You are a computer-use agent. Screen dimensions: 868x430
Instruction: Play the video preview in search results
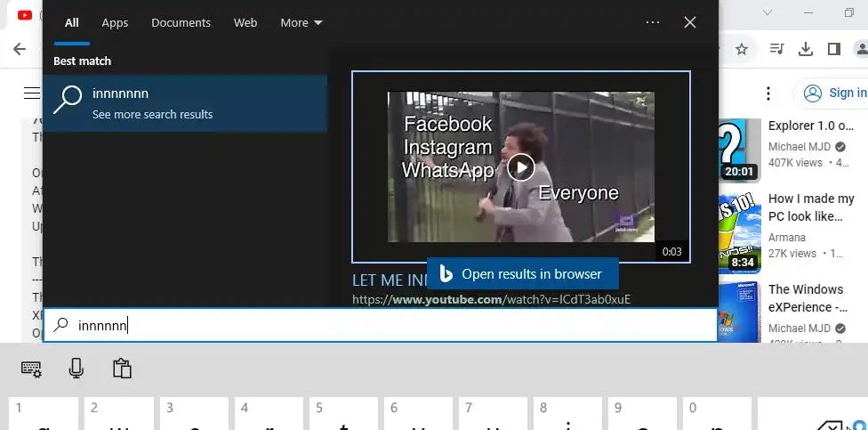521,166
